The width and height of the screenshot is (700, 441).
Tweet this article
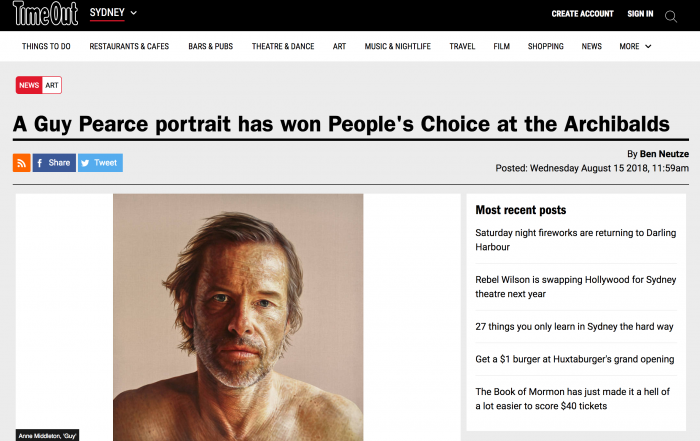(100, 162)
